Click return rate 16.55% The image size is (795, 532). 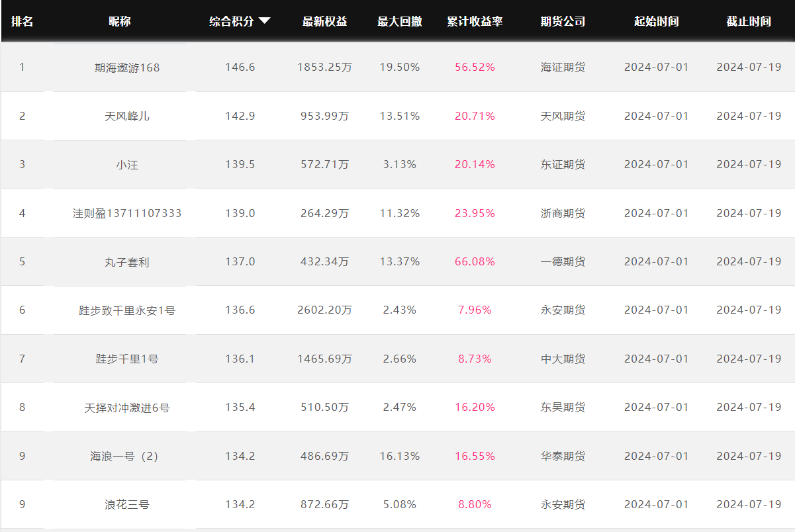475,456
